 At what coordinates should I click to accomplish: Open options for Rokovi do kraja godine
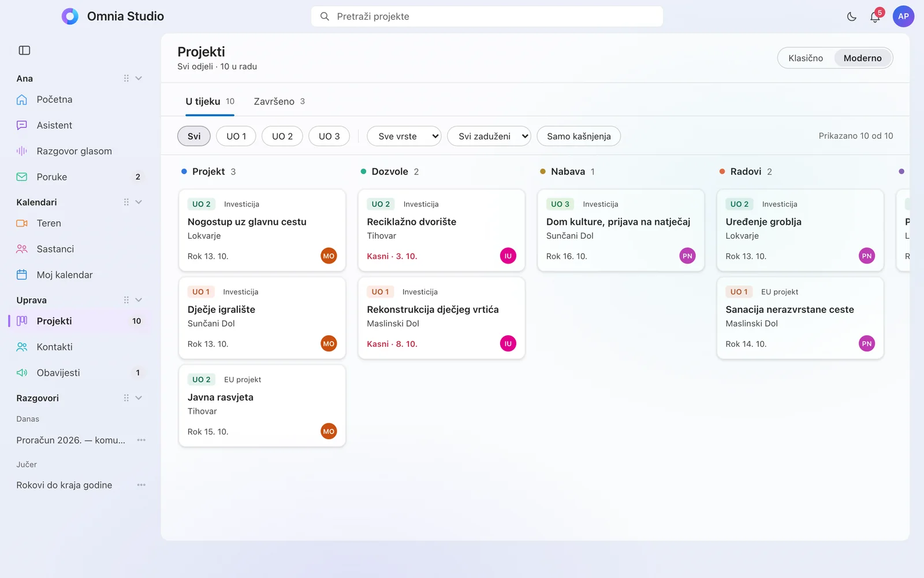(141, 485)
